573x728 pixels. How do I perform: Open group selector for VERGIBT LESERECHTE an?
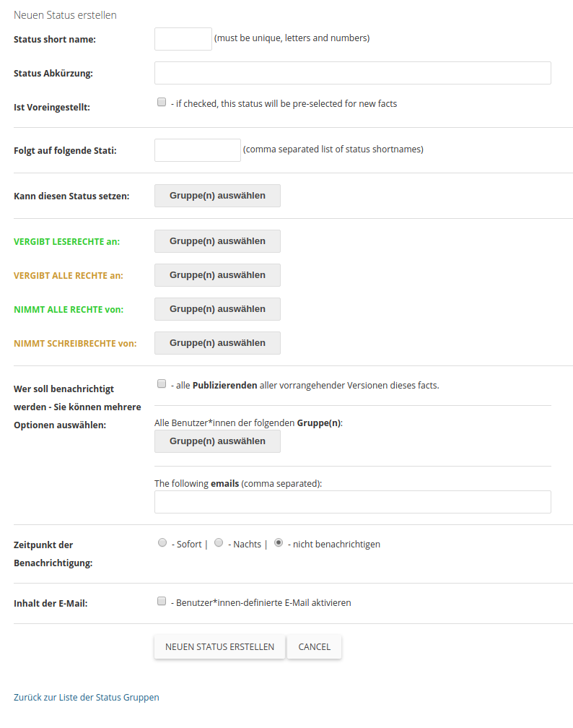(x=217, y=241)
